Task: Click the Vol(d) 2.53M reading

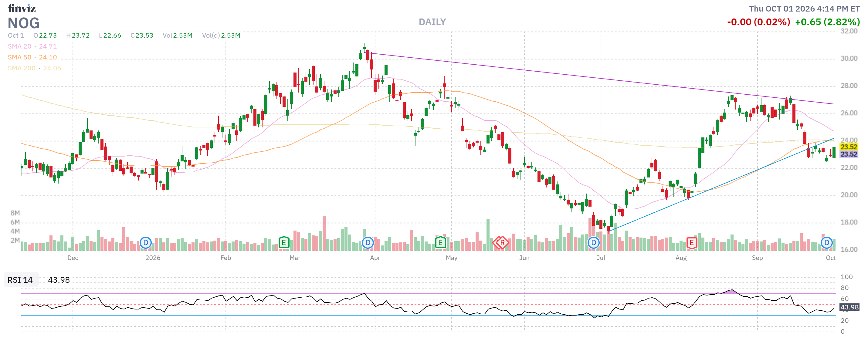Action: point(221,35)
